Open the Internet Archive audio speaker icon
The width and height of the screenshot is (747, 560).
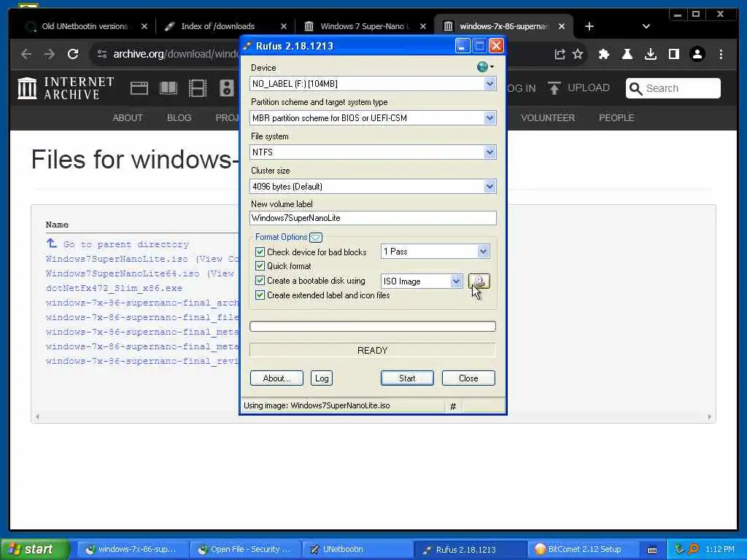click(227, 88)
